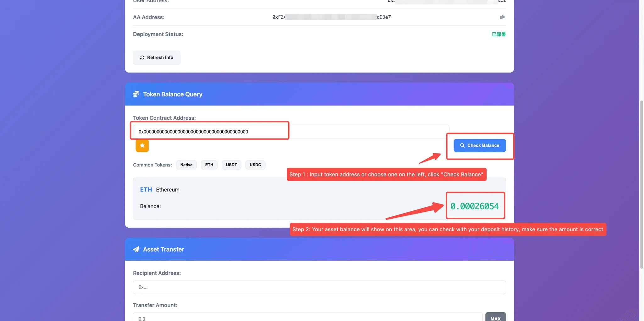
Task: Focus the Recipient Address input field
Action: [x=319, y=287]
